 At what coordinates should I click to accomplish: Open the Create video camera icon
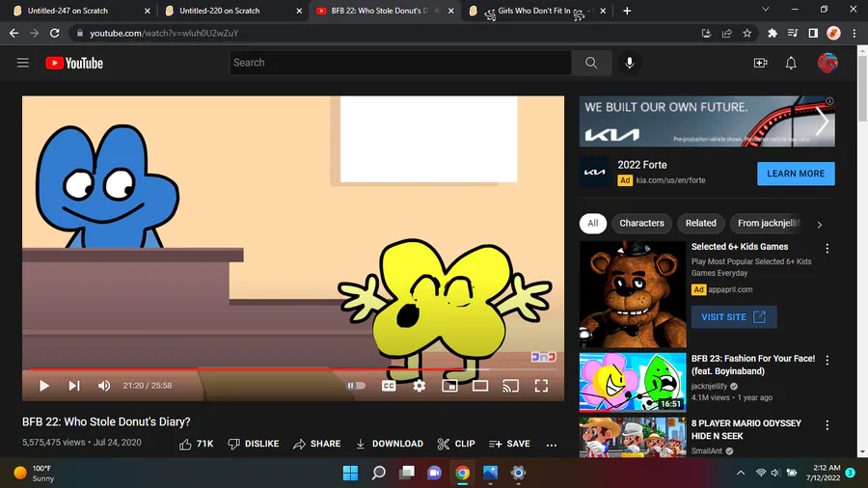[761, 63]
